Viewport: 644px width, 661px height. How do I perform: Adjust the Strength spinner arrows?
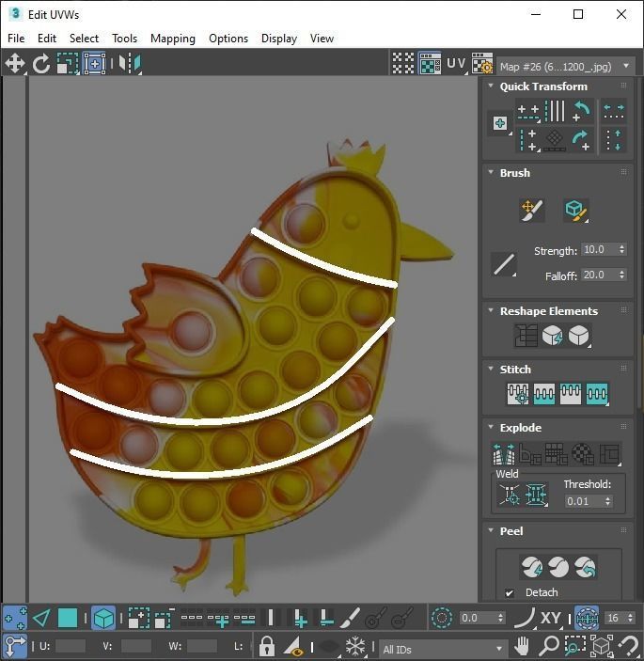622,249
